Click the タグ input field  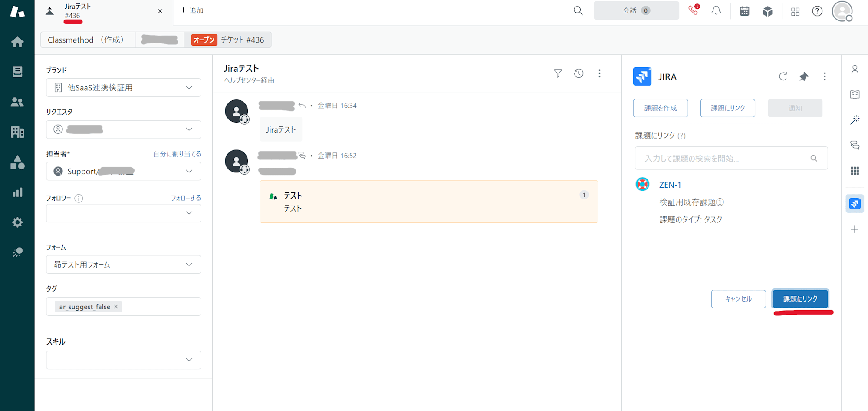pos(123,307)
